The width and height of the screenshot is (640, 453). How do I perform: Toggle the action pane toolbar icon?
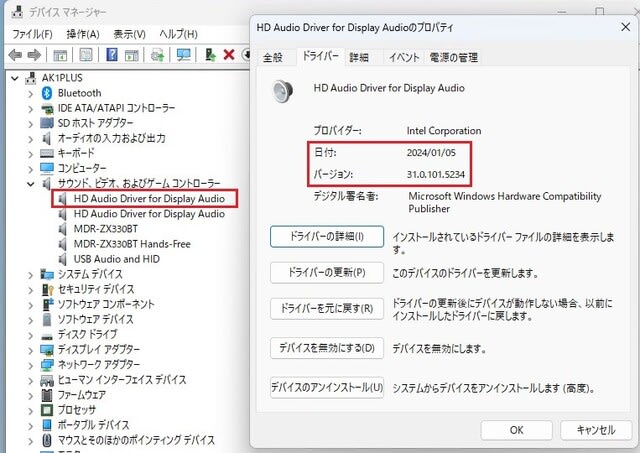click(131, 55)
